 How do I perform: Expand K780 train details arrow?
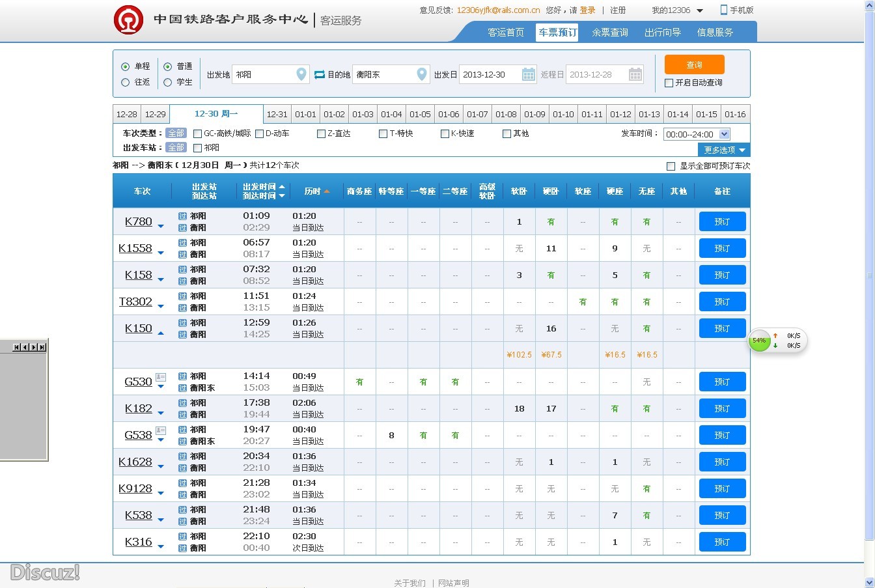[x=161, y=227]
